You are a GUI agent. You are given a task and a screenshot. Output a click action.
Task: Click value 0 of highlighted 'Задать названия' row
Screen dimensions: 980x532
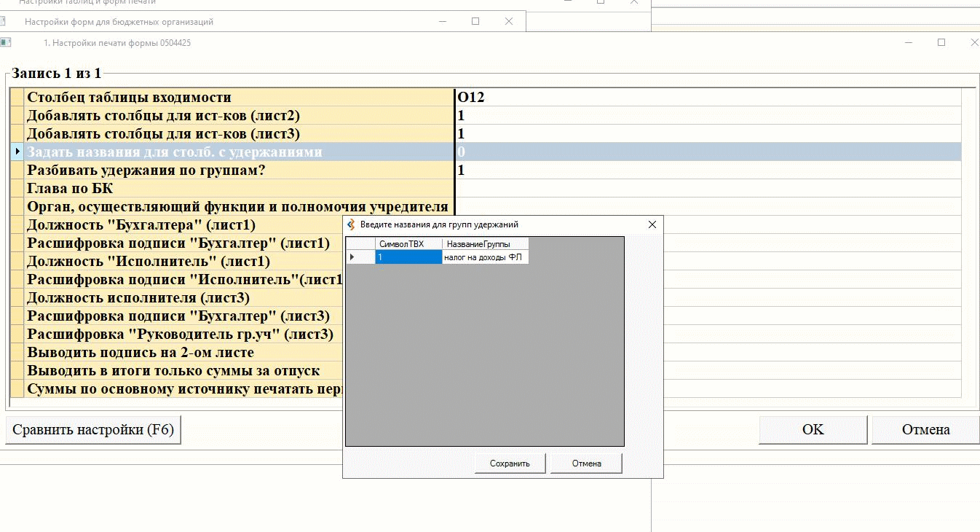tap(708, 152)
